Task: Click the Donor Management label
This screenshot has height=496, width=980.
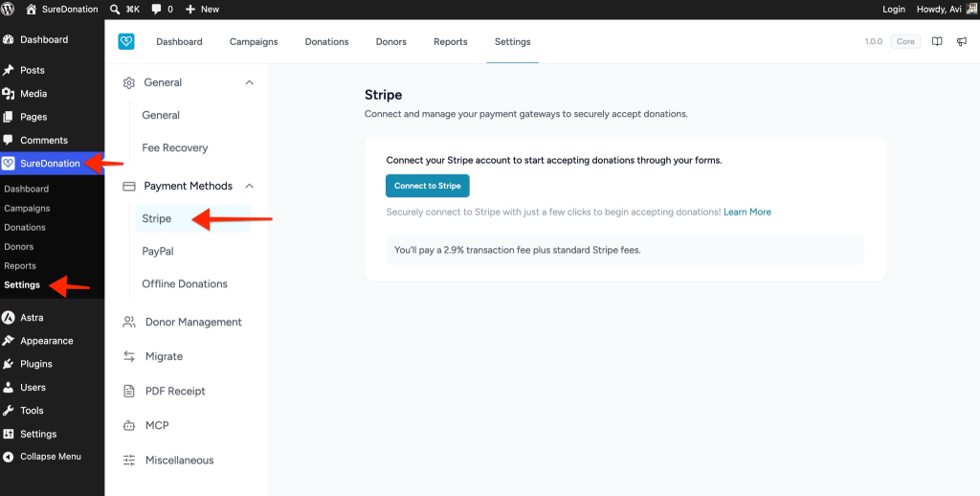Action: [x=193, y=322]
